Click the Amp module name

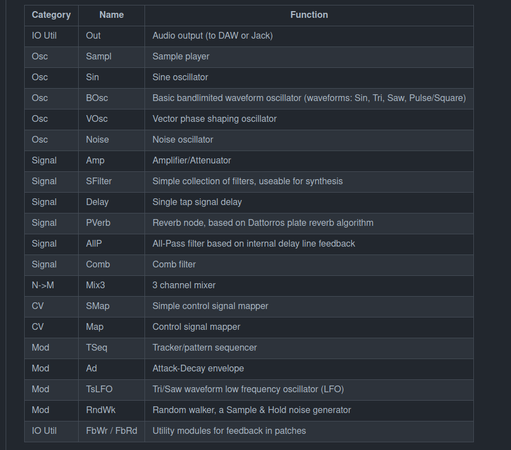pos(95,160)
